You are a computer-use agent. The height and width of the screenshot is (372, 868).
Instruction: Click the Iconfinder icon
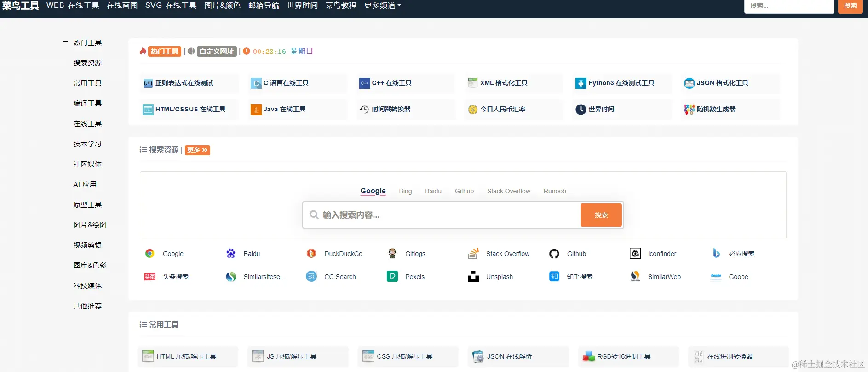click(x=635, y=253)
